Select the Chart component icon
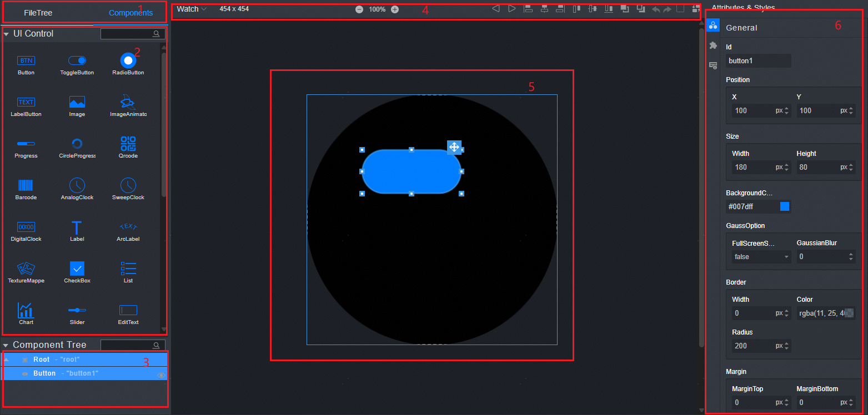 (x=26, y=310)
